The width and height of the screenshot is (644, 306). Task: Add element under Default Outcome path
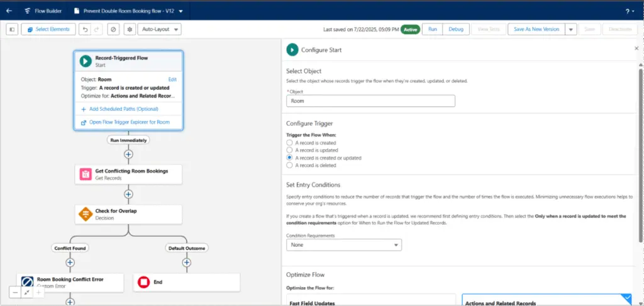click(186, 262)
